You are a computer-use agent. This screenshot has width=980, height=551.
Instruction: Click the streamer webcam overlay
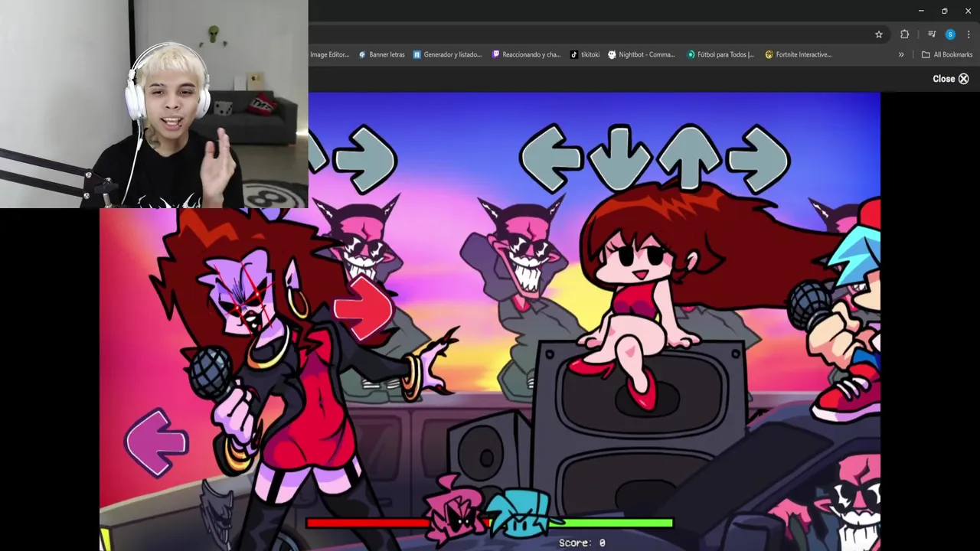(x=154, y=104)
